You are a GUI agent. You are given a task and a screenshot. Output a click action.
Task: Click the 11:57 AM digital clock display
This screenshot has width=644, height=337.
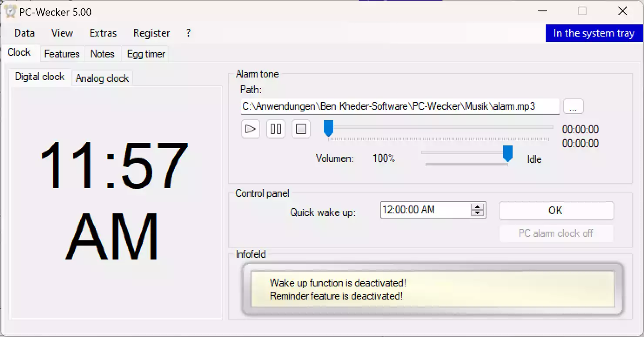(x=114, y=201)
